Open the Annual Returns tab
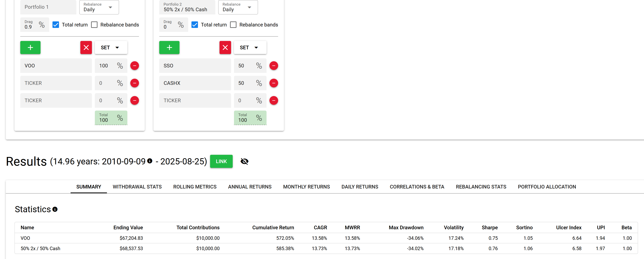The width and height of the screenshot is (644, 259). tap(250, 187)
